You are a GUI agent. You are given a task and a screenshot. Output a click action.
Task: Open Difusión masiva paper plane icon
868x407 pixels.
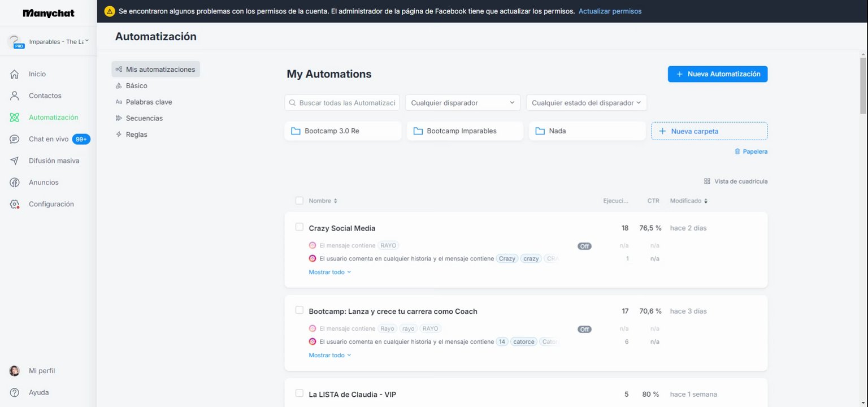15,161
